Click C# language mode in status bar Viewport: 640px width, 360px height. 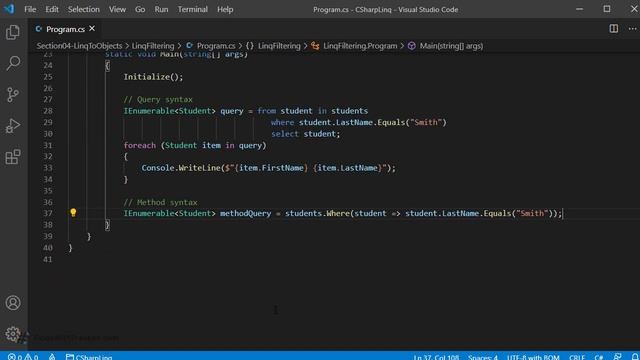[599, 357]
